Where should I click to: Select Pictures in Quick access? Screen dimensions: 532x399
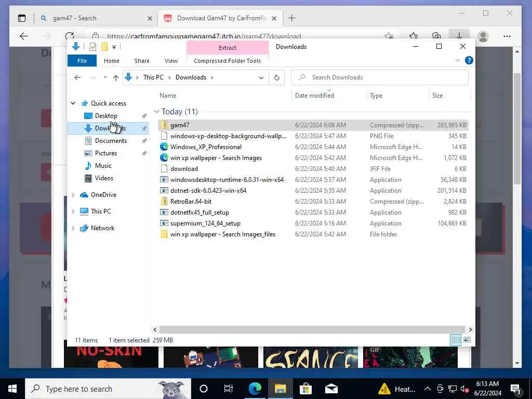(x=106, y=153)
